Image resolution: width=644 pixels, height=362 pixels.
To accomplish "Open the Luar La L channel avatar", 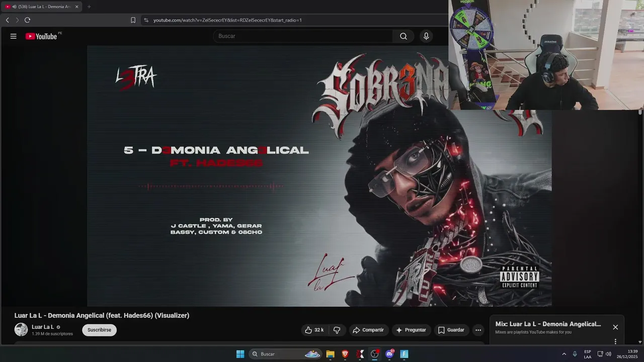I will tap(21, 330).
